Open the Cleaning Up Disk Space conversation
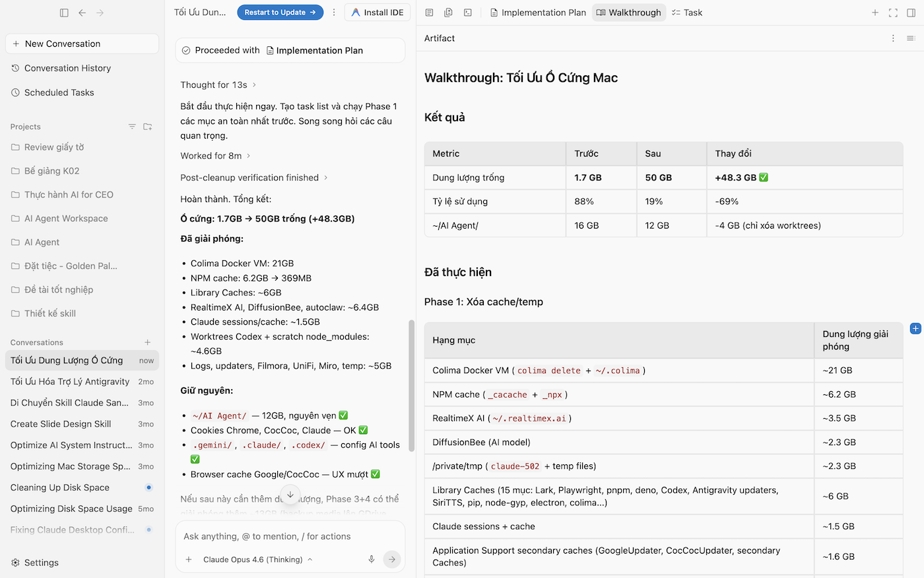 (x=82, y=488)
